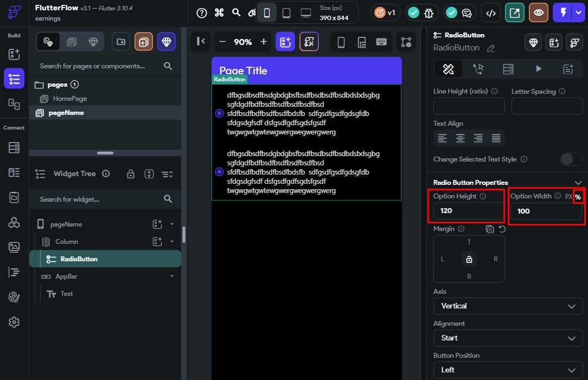Collapse the Column tree node arrow
Viewport: 588px width, 380px height.
coord(172,241)
